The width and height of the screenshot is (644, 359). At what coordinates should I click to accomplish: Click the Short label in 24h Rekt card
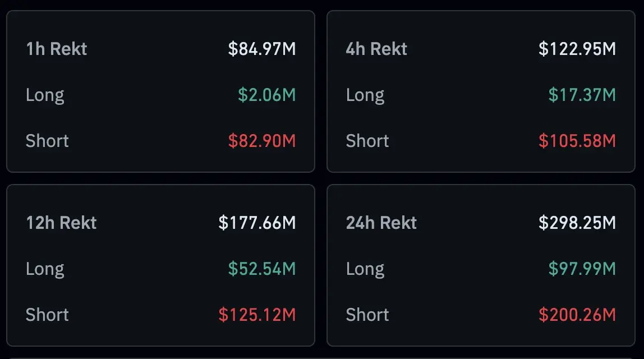[367, 315]
